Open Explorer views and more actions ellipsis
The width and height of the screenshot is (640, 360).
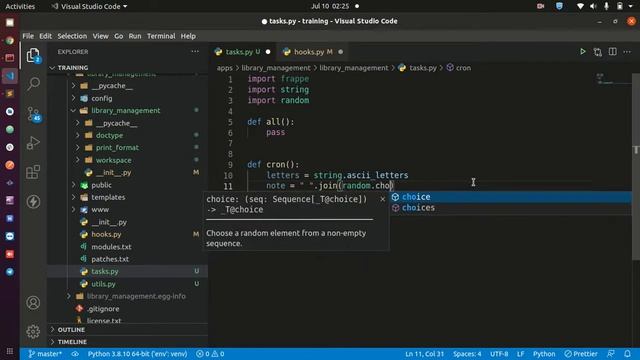[195, 51]
